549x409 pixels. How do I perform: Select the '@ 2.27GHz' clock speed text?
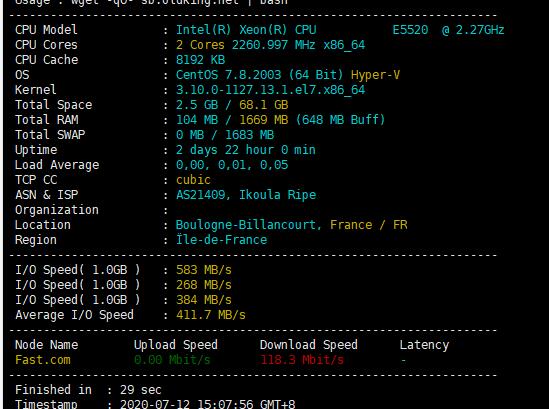473,30
